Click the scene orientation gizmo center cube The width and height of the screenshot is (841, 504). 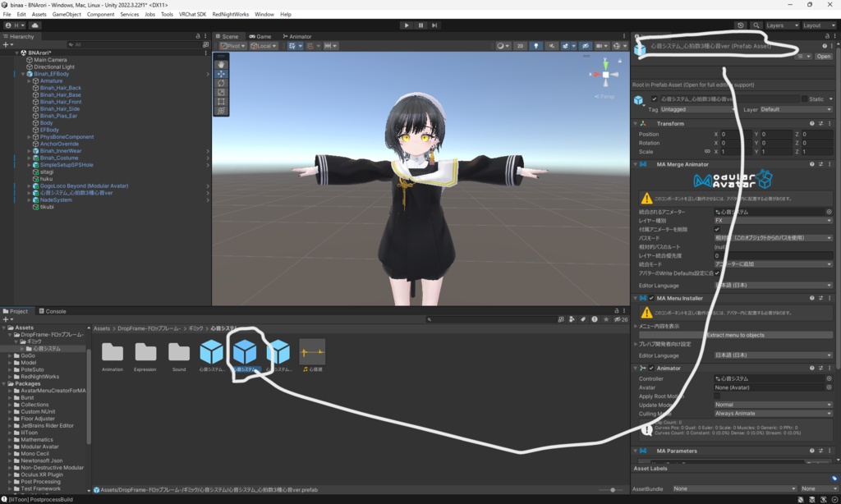tap(605, 75)
